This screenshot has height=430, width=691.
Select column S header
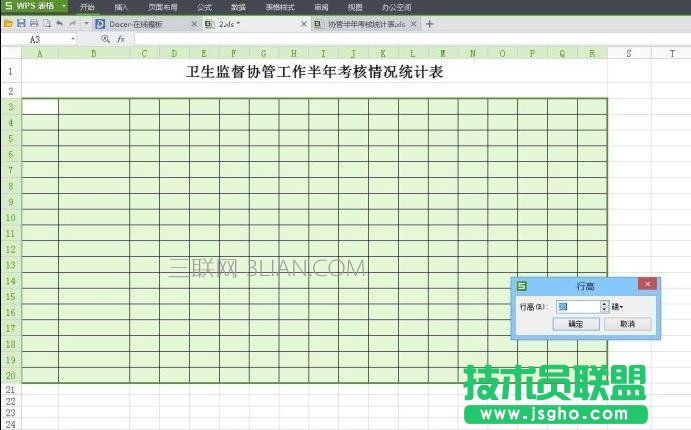(x=629, y=53)
